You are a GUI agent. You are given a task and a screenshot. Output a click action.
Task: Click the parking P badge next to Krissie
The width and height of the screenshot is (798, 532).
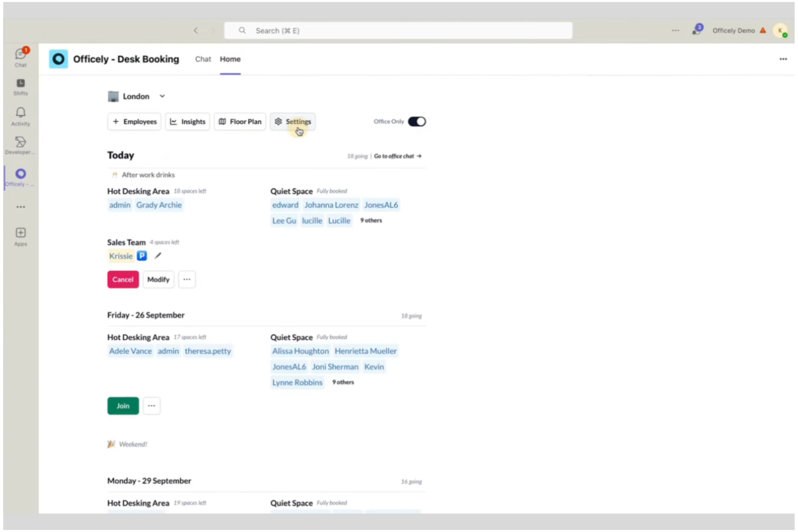click(x=142, y=256)
